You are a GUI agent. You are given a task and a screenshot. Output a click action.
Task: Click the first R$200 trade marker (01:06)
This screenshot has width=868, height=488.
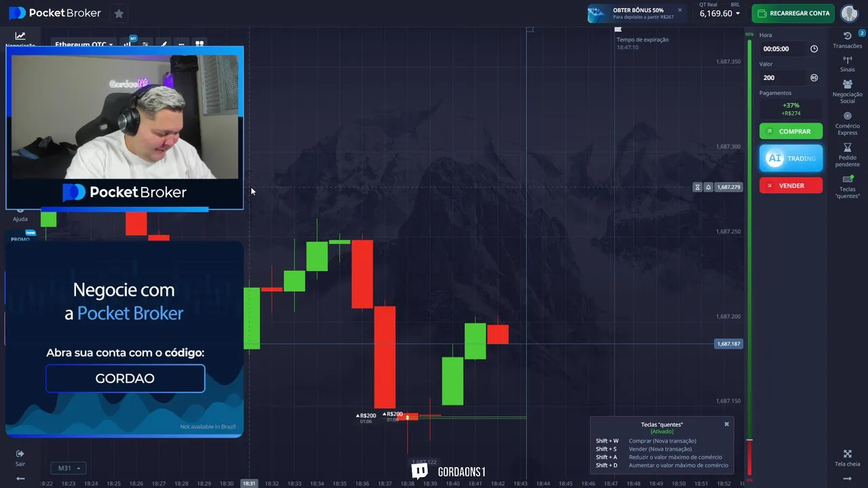click(x=366, y=418)
